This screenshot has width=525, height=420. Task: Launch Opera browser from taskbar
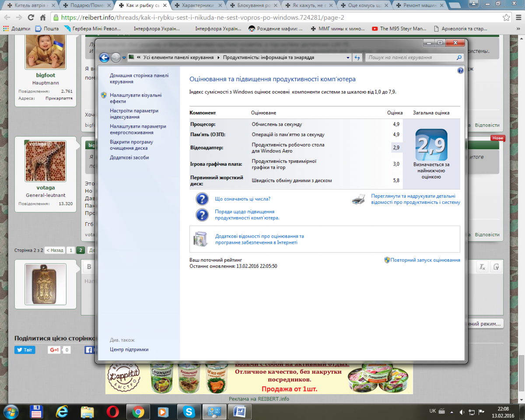point(112,411)
